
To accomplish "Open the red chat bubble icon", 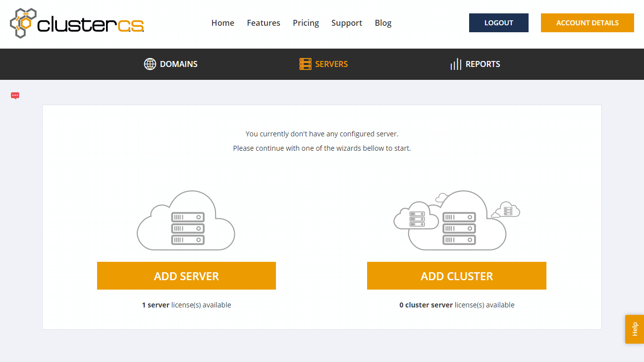I will pyautogui.click(x=15, y=96).
